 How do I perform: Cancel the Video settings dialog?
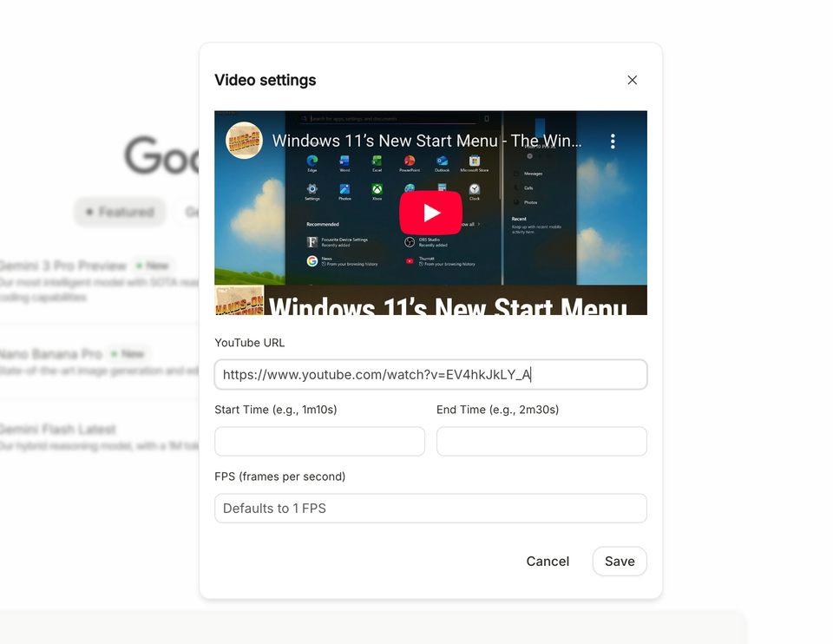tap(548, 561)
